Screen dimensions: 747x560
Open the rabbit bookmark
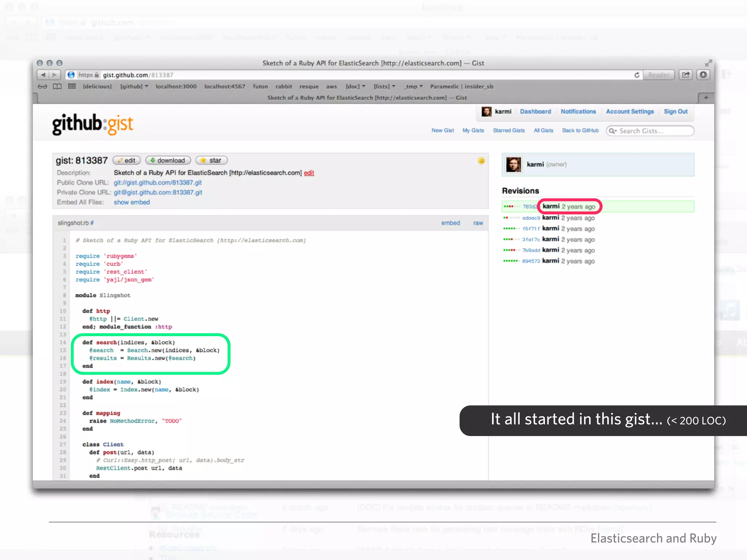284,86
